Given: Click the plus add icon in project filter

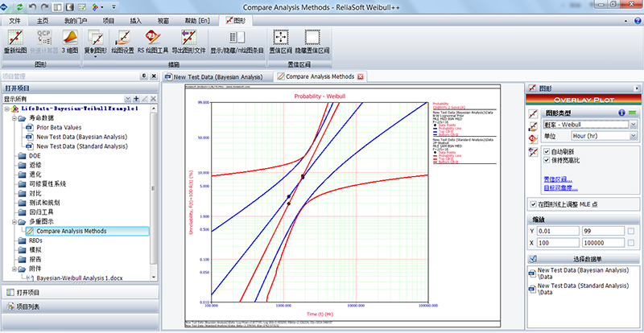Looking at the screenshot, I should click(137, 99).
